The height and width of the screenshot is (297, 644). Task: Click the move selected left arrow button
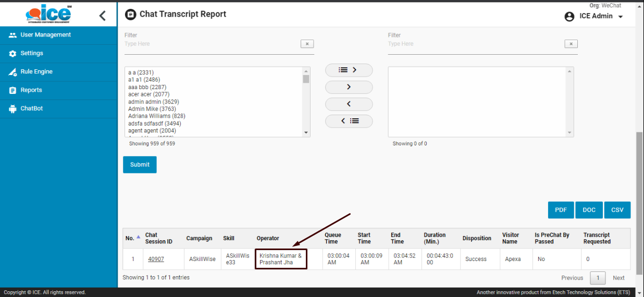tap(349, 104)
